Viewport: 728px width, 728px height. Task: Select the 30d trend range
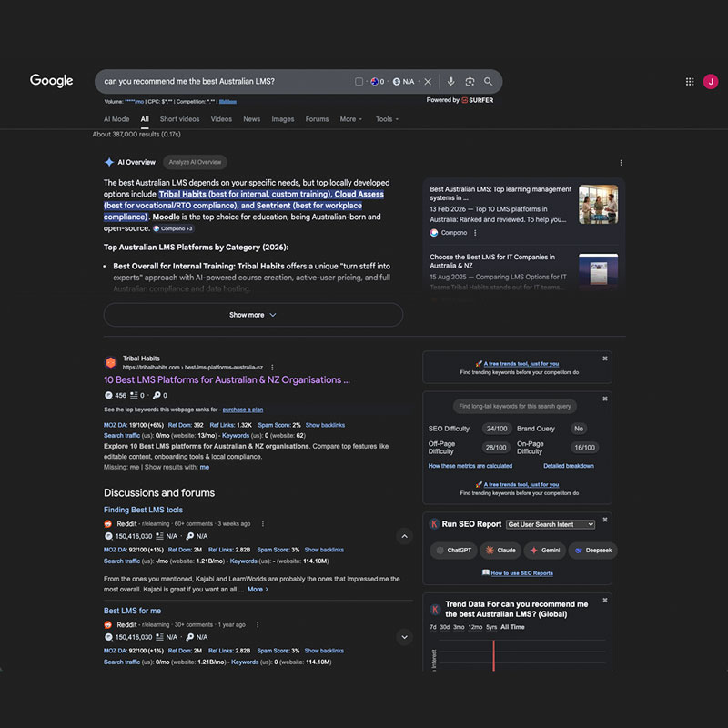(444, 627)
